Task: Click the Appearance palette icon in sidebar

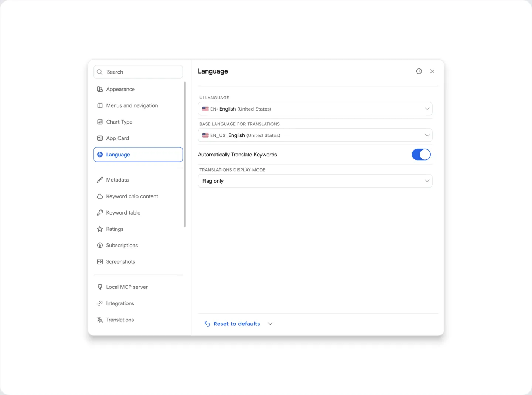Action: pos(100,89)
